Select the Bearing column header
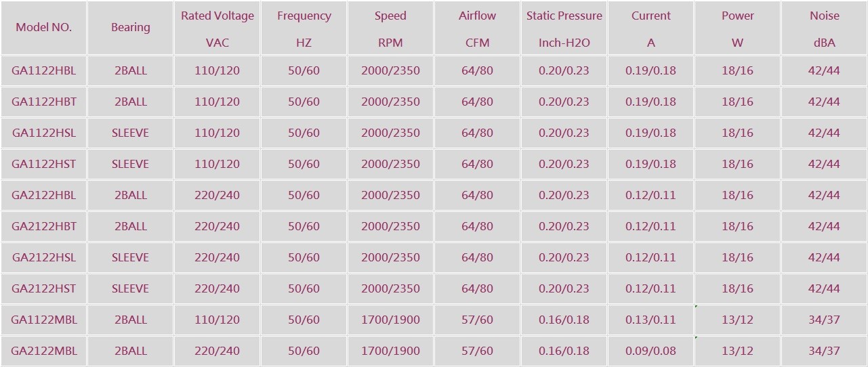 click(131, 28)
